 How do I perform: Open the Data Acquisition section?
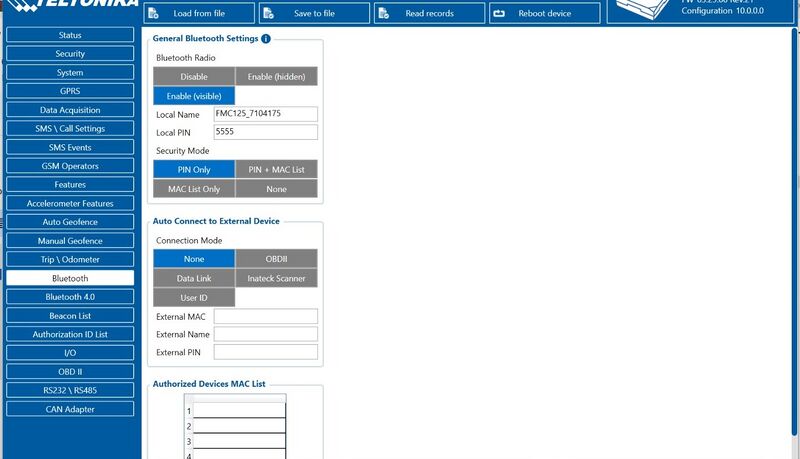coord(70,110)
